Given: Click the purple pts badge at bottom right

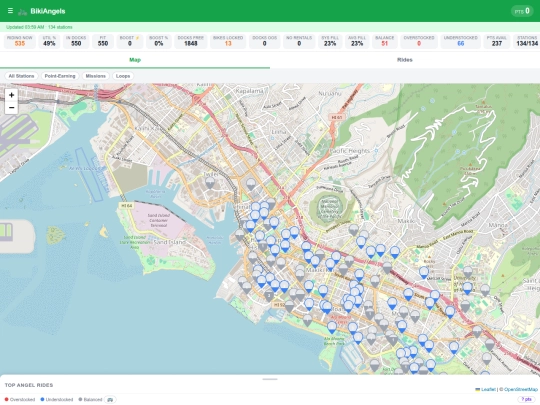Looking at the screenshot, I should point(526,399).
